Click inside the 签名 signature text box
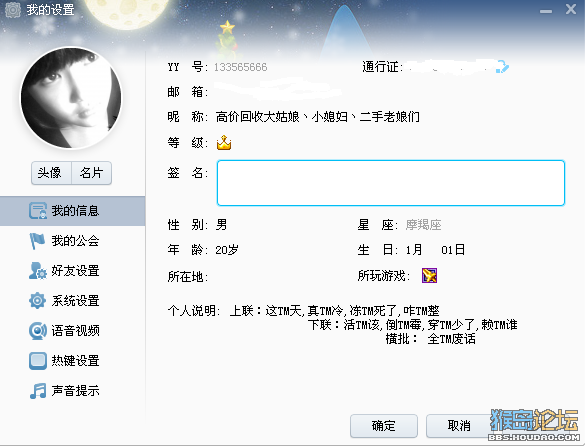Image resolution: width=585 pixels, height=446 pixels. click(391, 183)
